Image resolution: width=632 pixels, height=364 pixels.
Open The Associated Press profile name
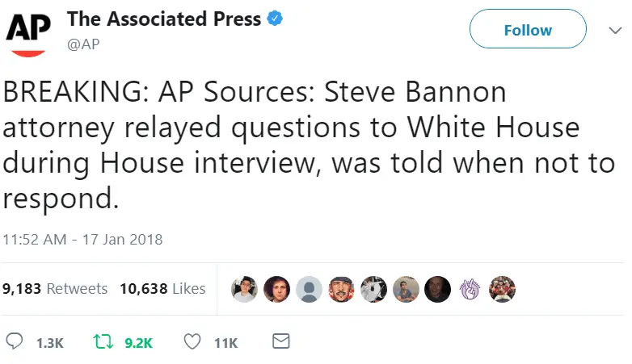(163, 19)
